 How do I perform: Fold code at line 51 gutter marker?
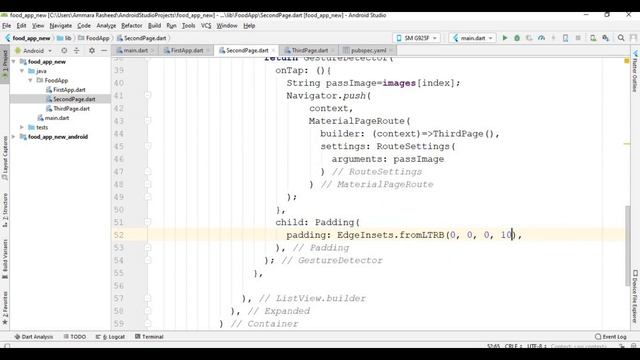pos(148,222)
